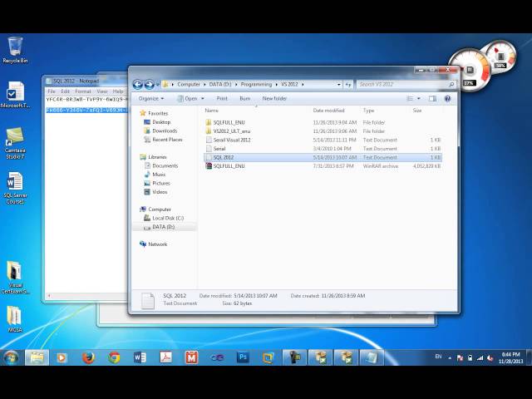Open SQL Server Course Word document icon

(15, 188)
